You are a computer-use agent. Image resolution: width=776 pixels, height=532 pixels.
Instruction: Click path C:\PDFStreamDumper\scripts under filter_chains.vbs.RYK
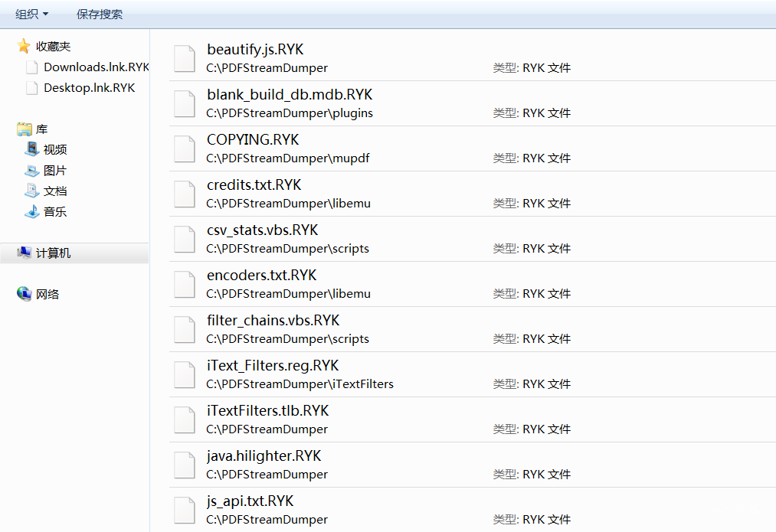point(287,339)
